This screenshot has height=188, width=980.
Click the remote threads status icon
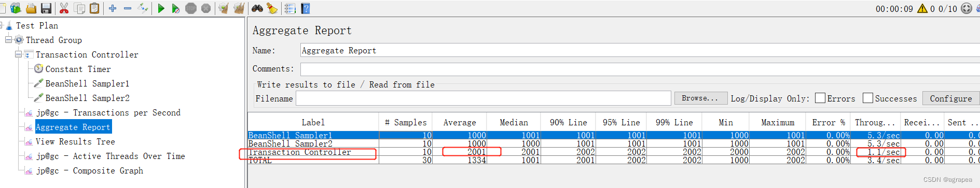[967, 8]
